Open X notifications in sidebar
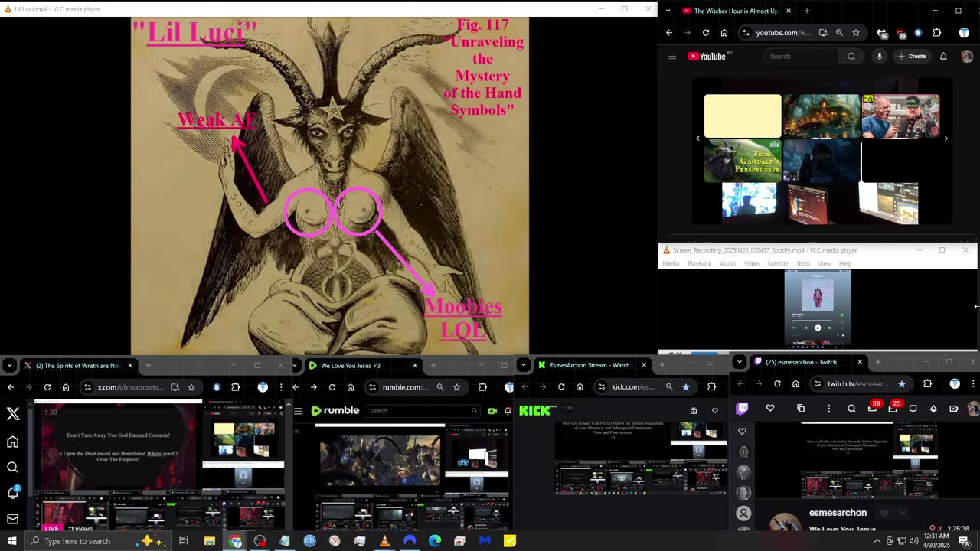 click(x=13, y=493)
